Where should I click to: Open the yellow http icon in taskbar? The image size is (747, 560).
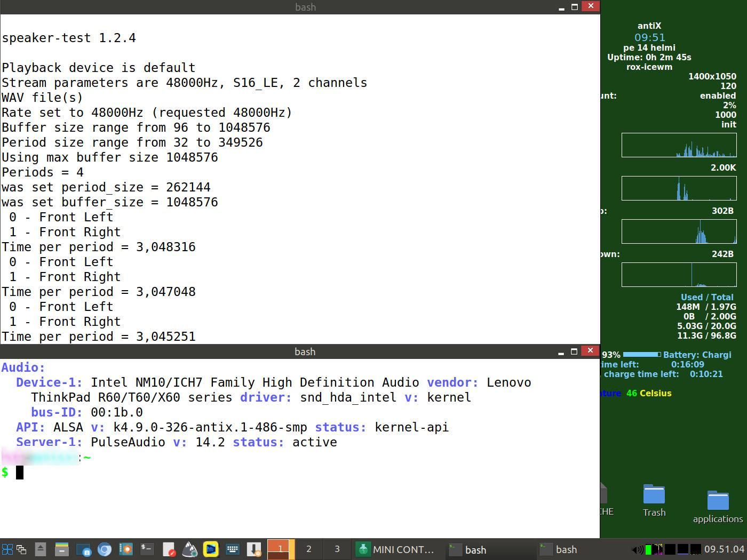click(x=211, y=549)
